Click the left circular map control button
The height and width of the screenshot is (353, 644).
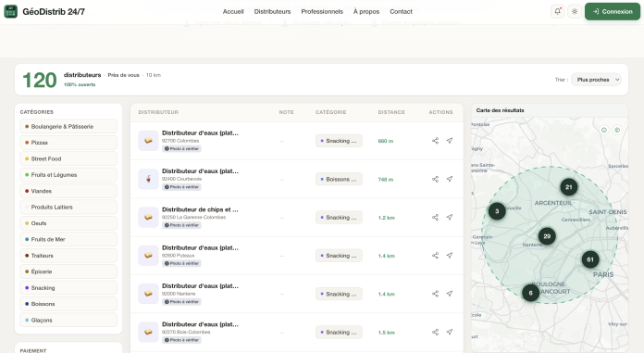pyautogui.click(x=604, y=130)
